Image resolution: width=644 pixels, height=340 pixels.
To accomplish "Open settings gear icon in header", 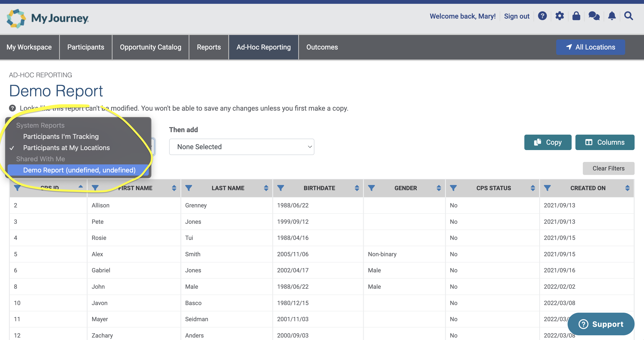I will (x=560, y=16).
